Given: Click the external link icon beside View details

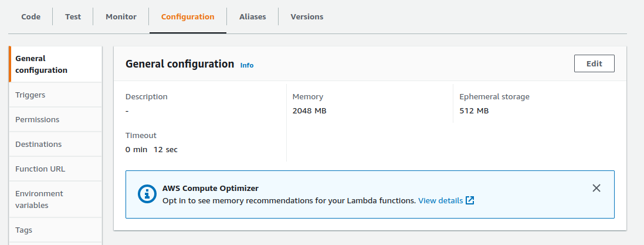Looking at the screenshot, I should pyautogui.click(x=470, y=200).
